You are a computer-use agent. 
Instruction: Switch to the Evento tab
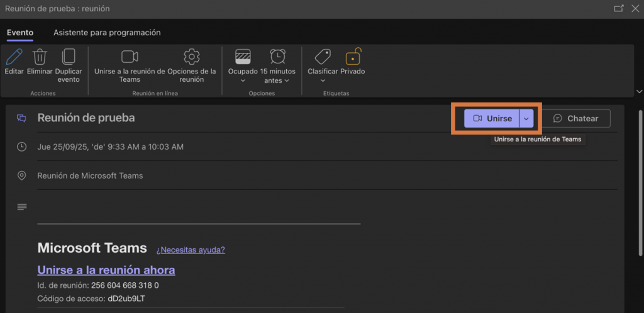coord(19,33)
